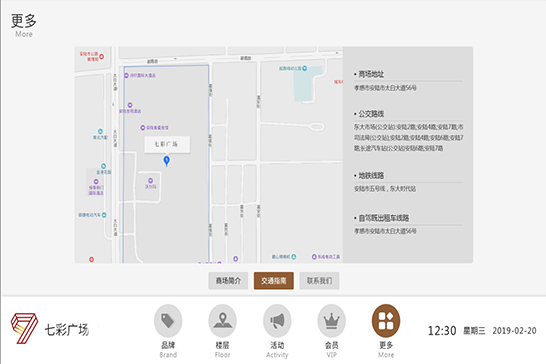Switch to the 联系我们 tab
546x364 pixels.
(319, 281)
